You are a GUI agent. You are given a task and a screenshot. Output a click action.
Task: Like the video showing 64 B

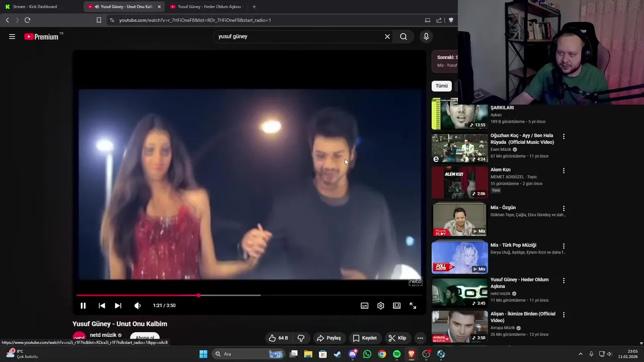point(278,338)
